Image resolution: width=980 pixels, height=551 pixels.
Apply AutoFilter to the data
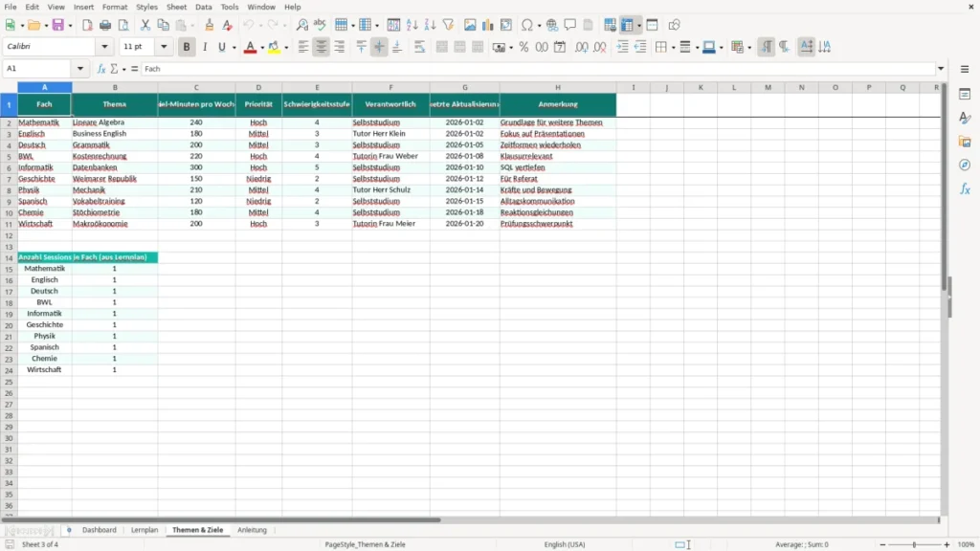click(x=448, y=25)
